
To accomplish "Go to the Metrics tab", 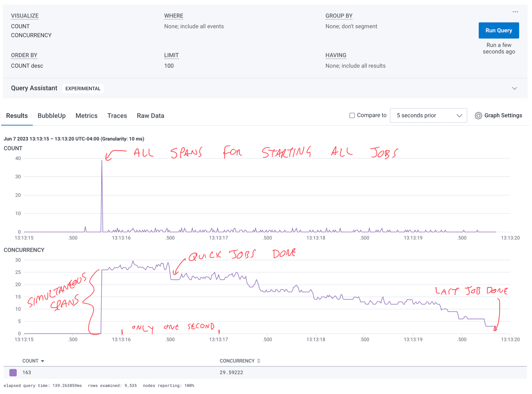I will coord(86,116).
